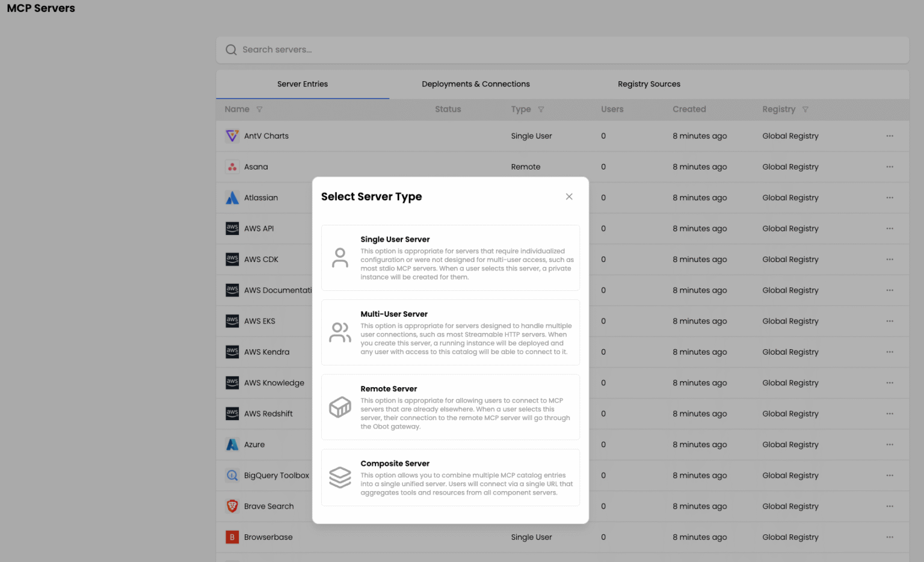Pick the Remote Server option
924x562 pixels.
click(x=450, y=407)
